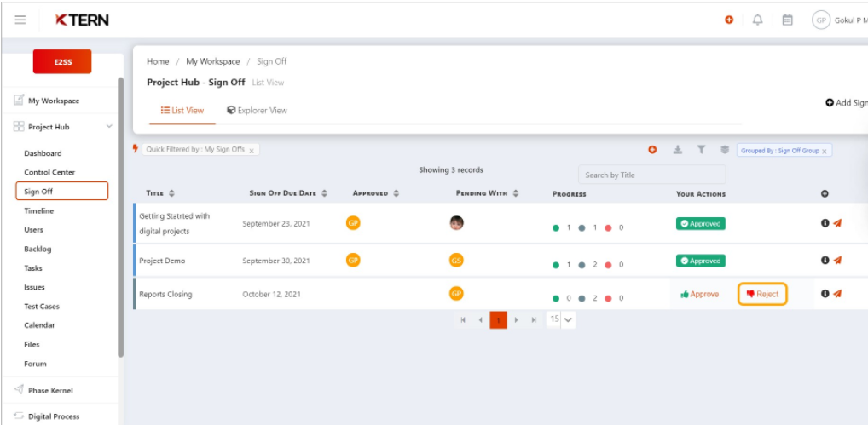The image size is (868, 425).
Task: Switch to Explorer View tab
Action: point(257,110)
